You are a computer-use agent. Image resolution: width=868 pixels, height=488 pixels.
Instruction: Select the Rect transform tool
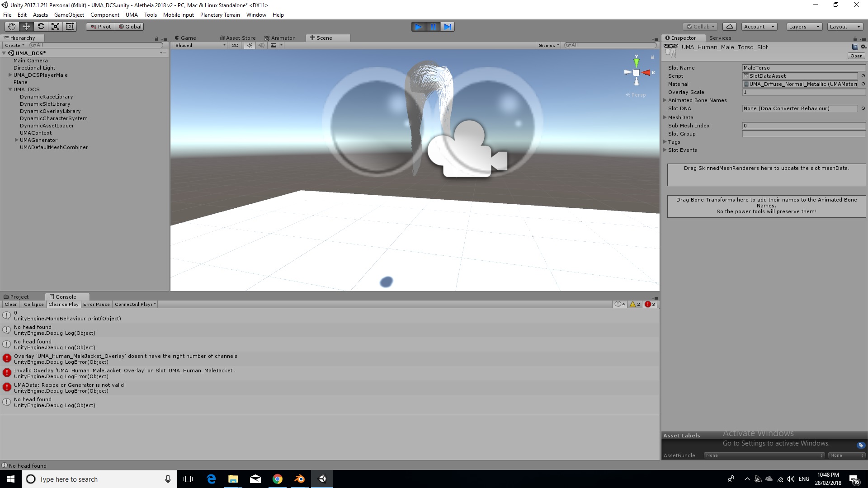coord(70,26)
